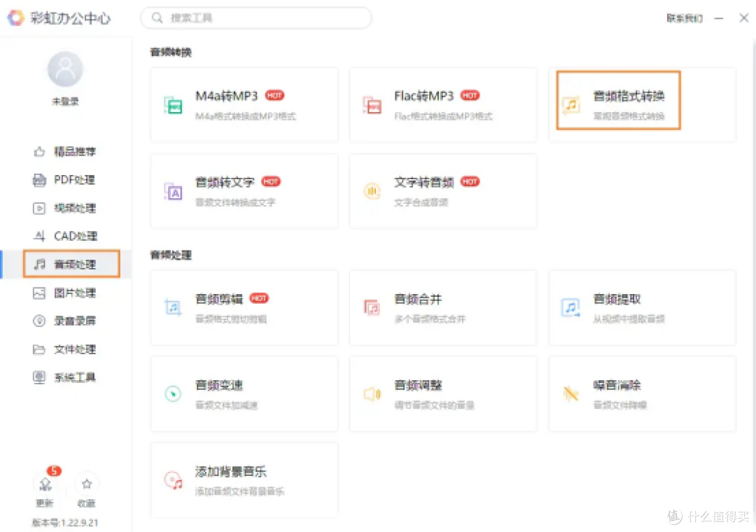Click the blue 音频剪辑 crop icon
The width and height of the screenshot is (756, 532).
pos(173,308)
